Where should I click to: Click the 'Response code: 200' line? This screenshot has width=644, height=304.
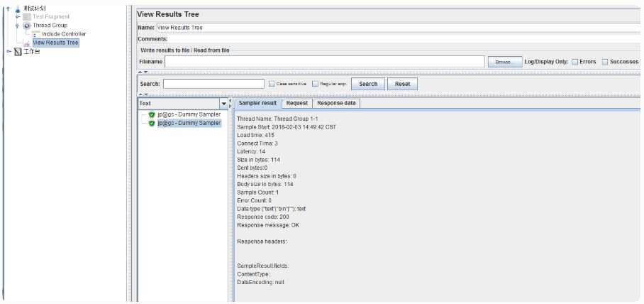pyautogui.click(x=263, y=217)
